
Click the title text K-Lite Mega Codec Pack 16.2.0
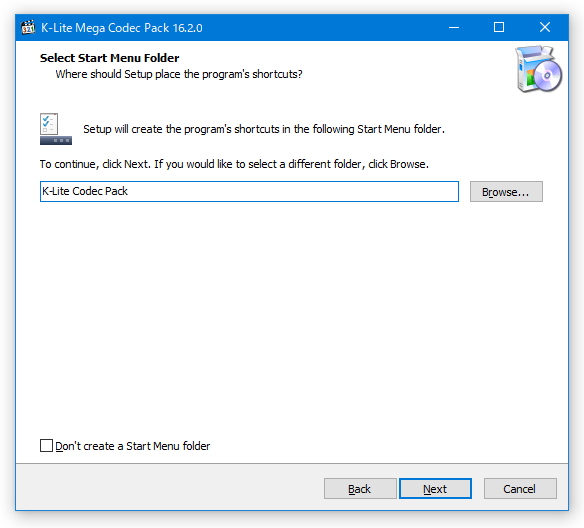tap(122, 28)
